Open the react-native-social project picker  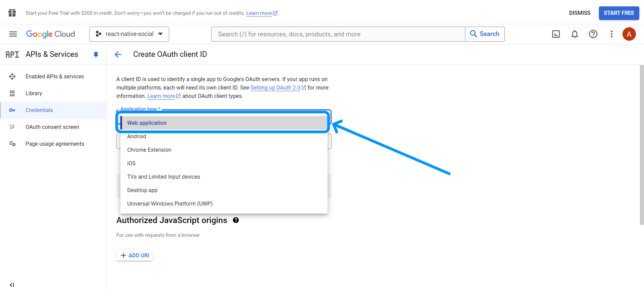(x=129, y=34)
